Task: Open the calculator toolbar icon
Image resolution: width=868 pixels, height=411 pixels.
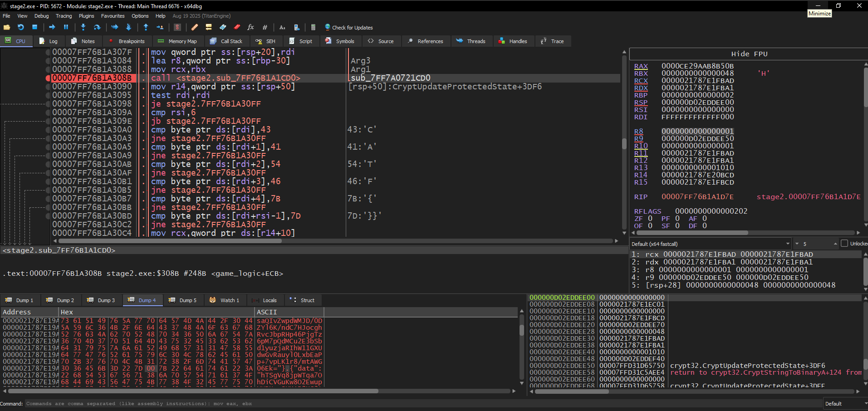Action: [x=313, y=27]
